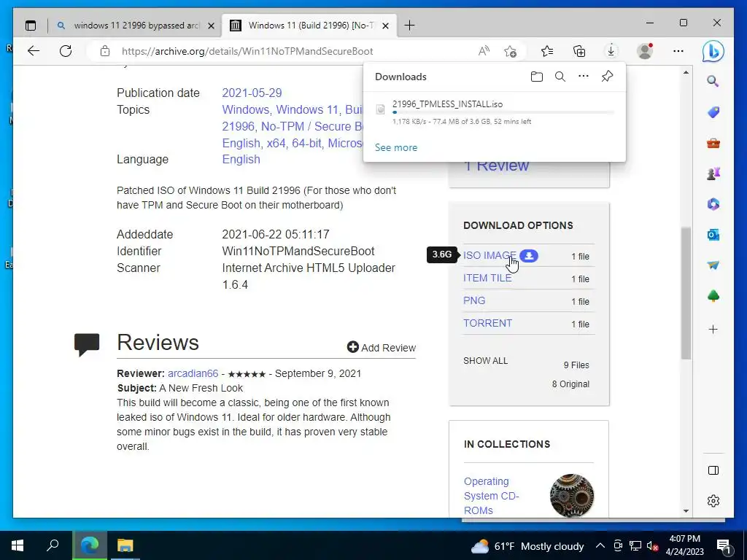Viewport: 747px width, 560px height.
Task: Click Add Review
Action: (382, 348)
